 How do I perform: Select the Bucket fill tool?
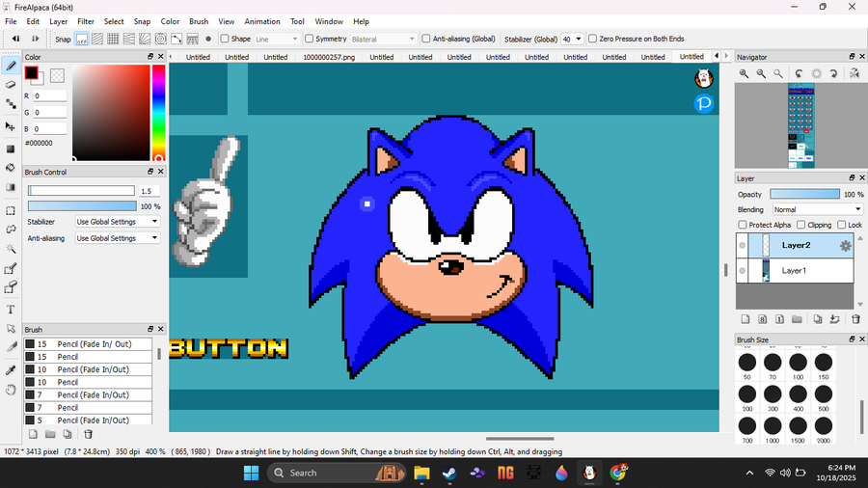click(x=11, y=168)
